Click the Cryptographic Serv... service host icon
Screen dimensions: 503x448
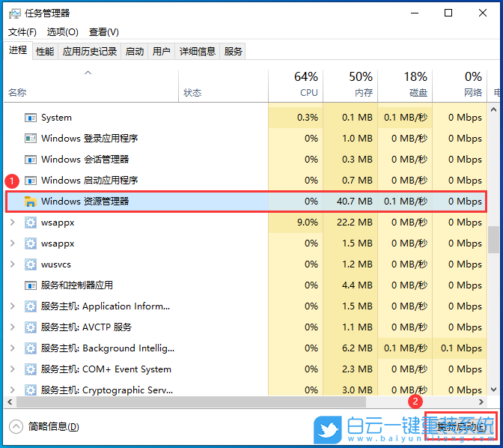[x=31, y=390]
